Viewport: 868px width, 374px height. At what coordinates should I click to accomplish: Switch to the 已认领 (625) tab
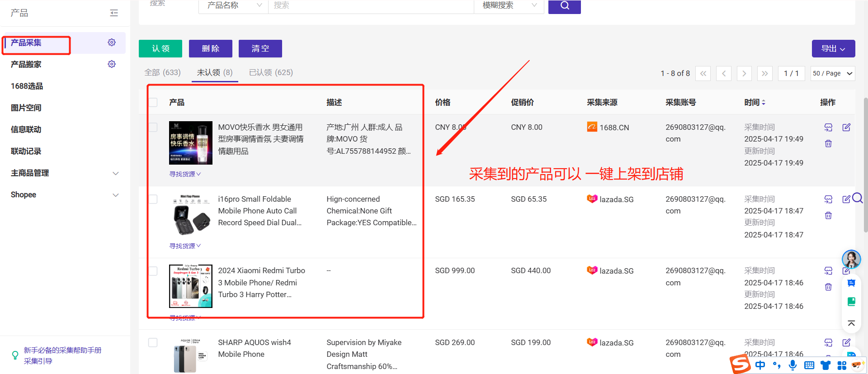[271, 72]
